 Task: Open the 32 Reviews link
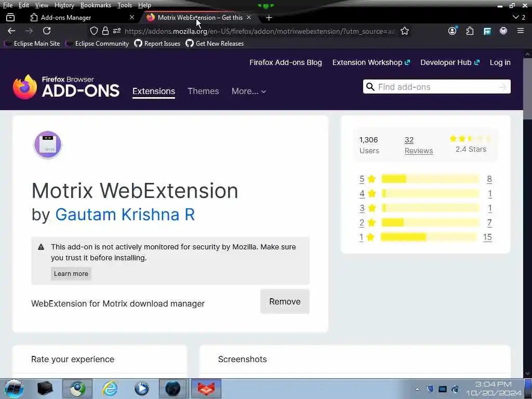(419, 145)
